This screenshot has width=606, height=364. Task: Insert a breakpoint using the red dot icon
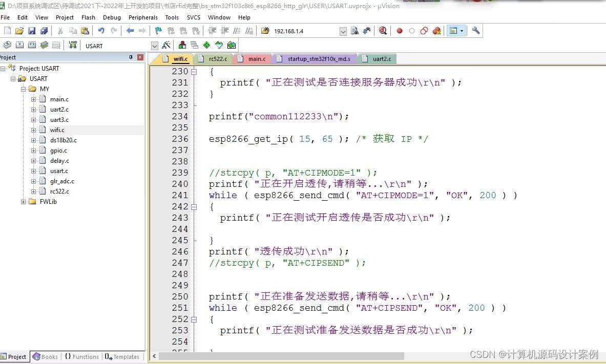(x=400, y=31)
